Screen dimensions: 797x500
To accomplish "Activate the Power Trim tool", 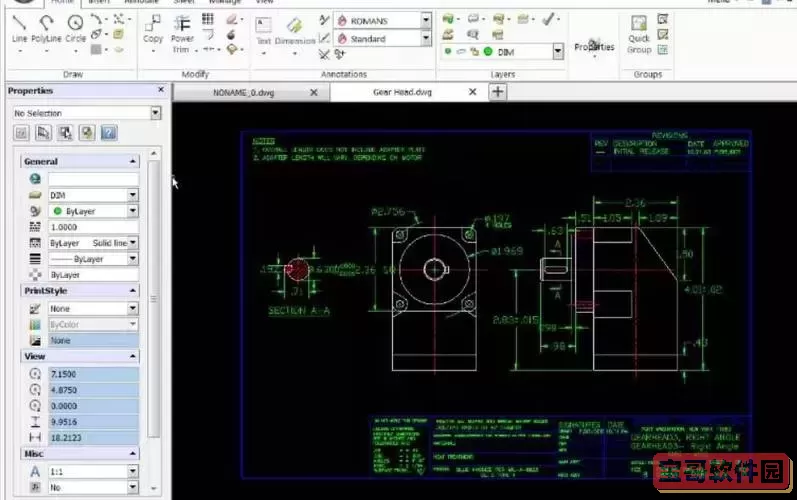I will (x=182, y=34).
